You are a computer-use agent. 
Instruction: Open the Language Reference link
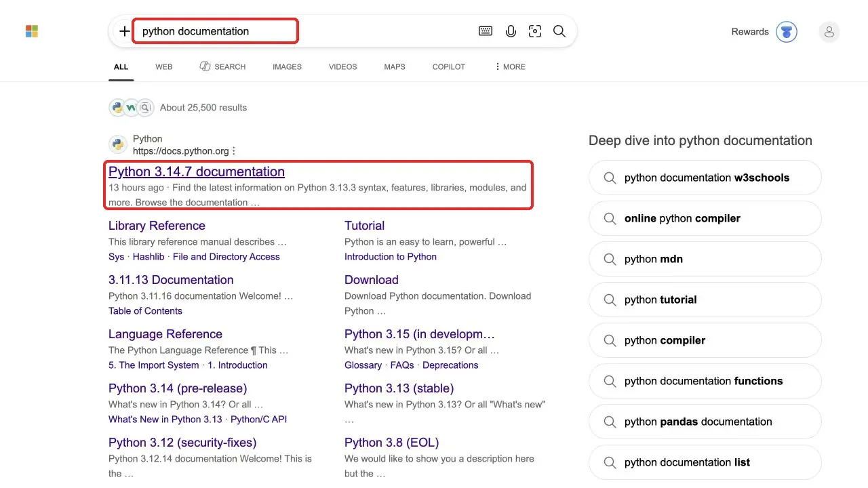coord(165,334)
